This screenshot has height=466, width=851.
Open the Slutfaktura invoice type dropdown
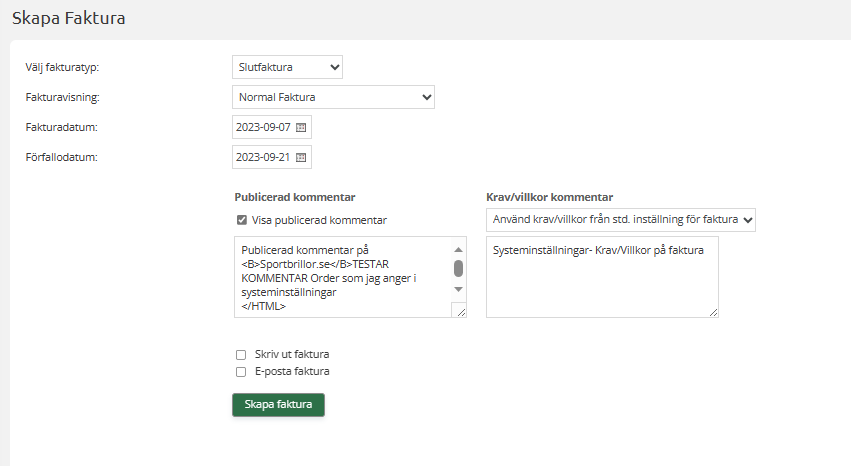point(288,67)
